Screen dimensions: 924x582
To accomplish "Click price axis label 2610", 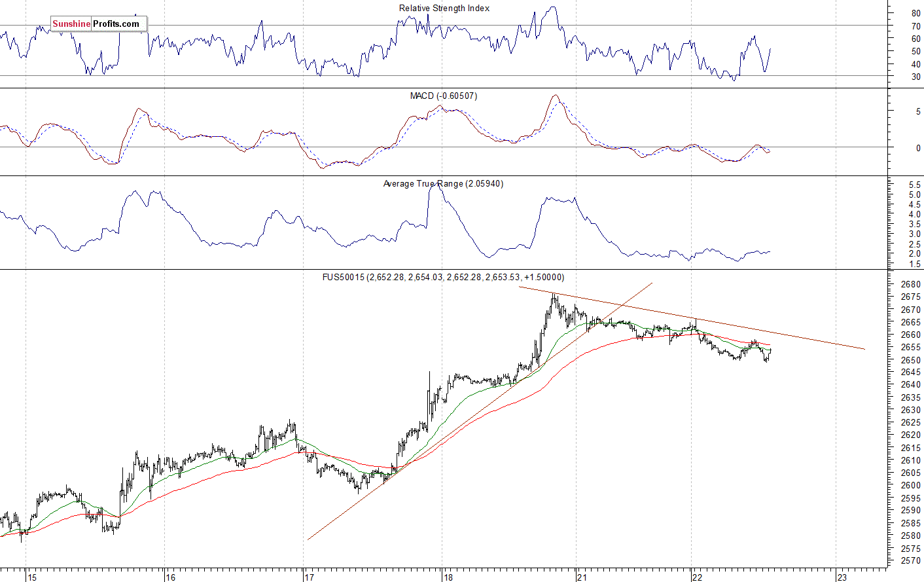I will pos(911,461).
